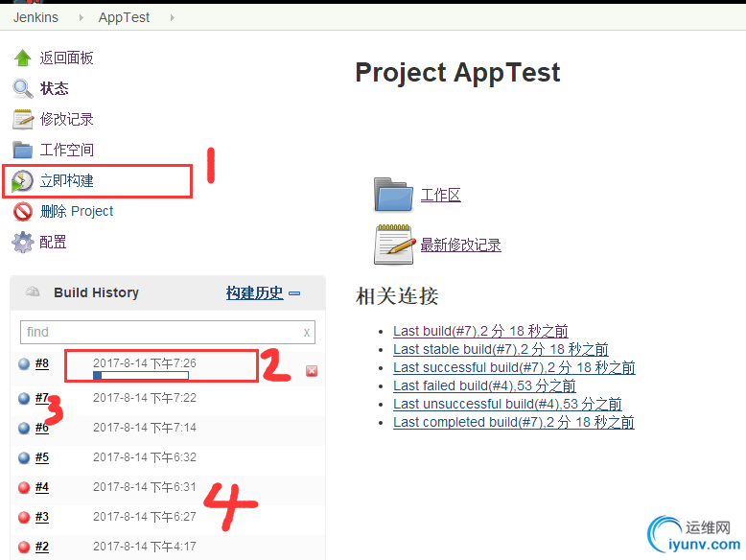This screenshot has height=560, width=746.
Task: Open build #7 link
Action: (42, 398)
